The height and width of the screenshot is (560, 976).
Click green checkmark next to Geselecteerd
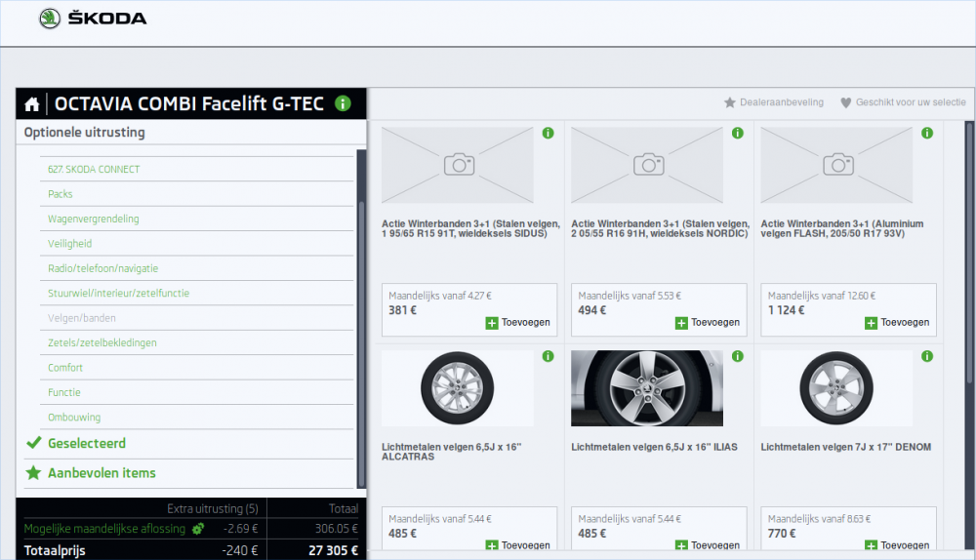[33, 443]
